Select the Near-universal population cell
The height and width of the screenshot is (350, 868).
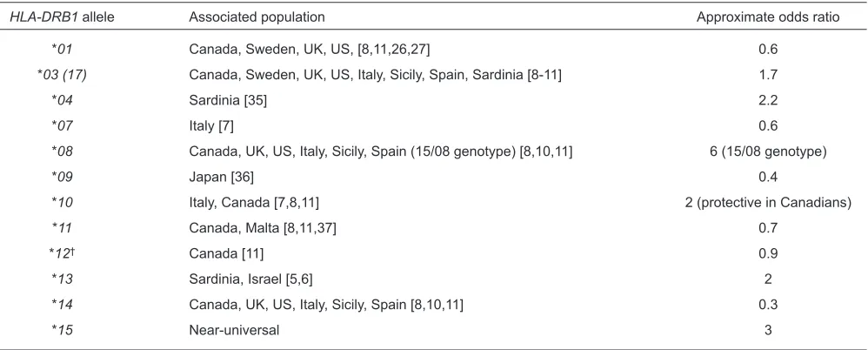coord(234,331)
